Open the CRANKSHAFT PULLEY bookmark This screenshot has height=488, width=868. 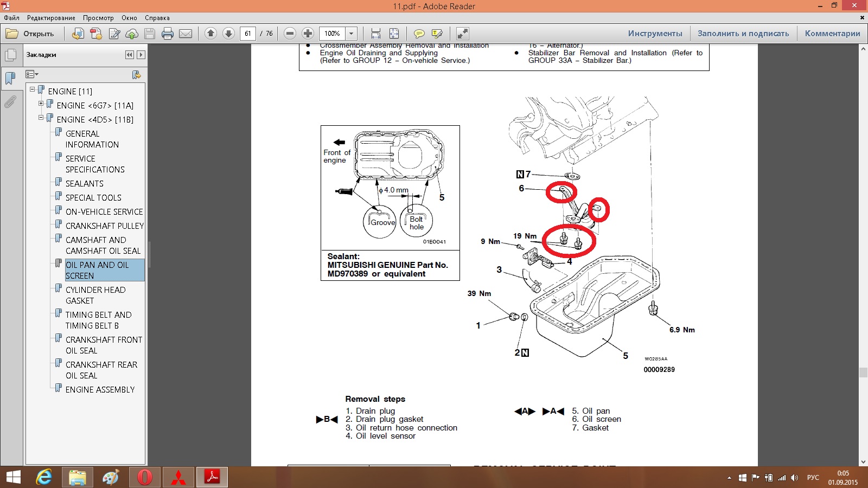105,226
